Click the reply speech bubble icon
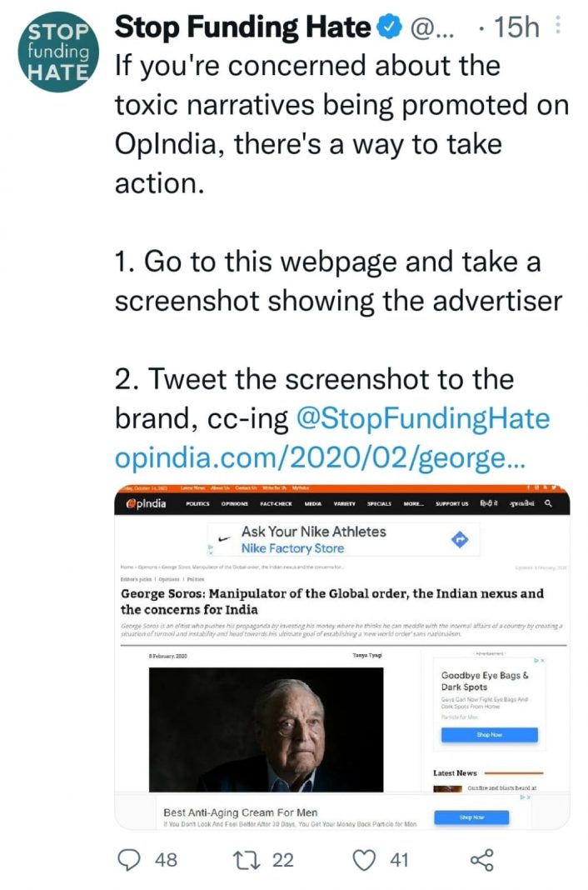This screenshot has width=588, height=890. [129, 859]
